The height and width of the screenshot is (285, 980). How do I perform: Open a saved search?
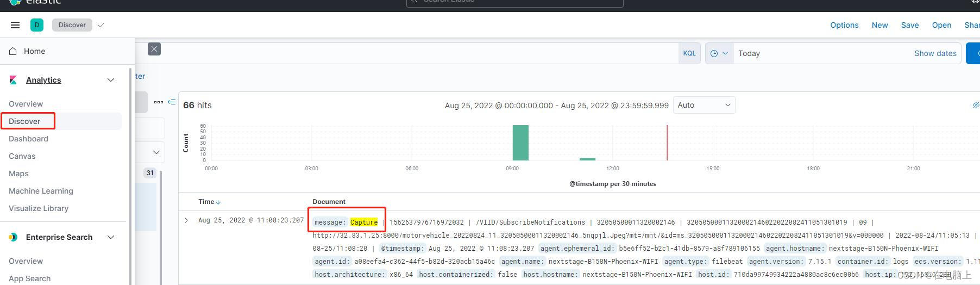pyautogui.click(x=941, y=25)
